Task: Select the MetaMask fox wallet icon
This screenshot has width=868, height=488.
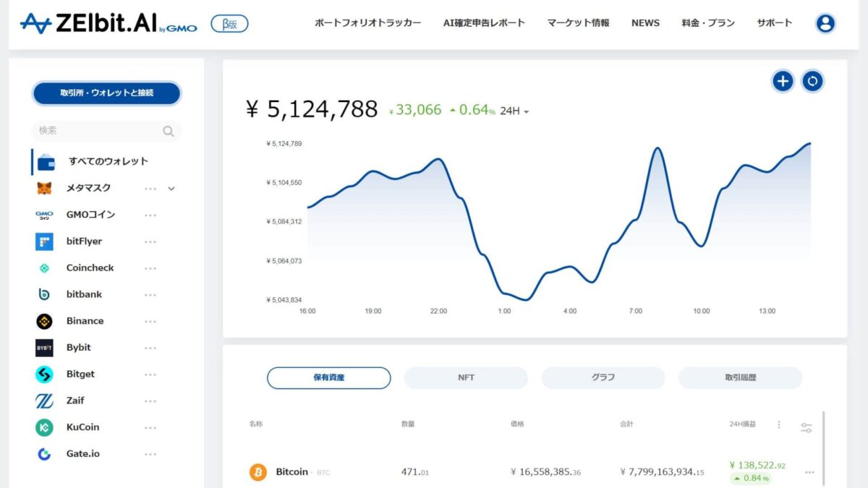Action: [44, 188]
